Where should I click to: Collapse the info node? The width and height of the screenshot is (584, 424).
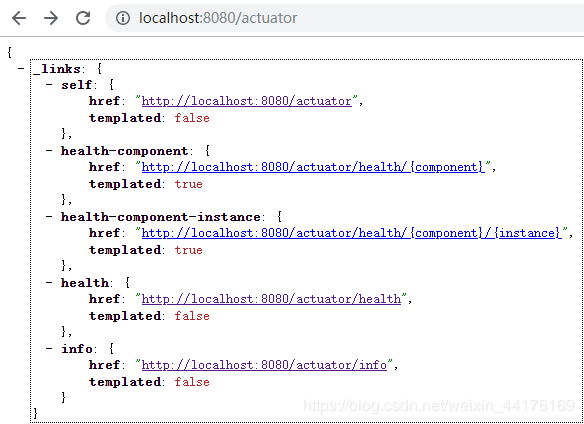click(x=49, y=349)
